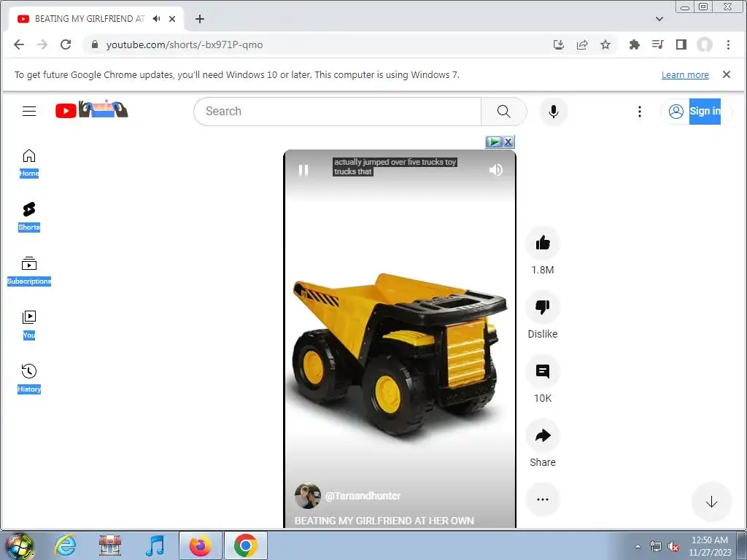747x560 pixels.
Task: Open the @Taraandhunter channel
Action: pos(363,496)
